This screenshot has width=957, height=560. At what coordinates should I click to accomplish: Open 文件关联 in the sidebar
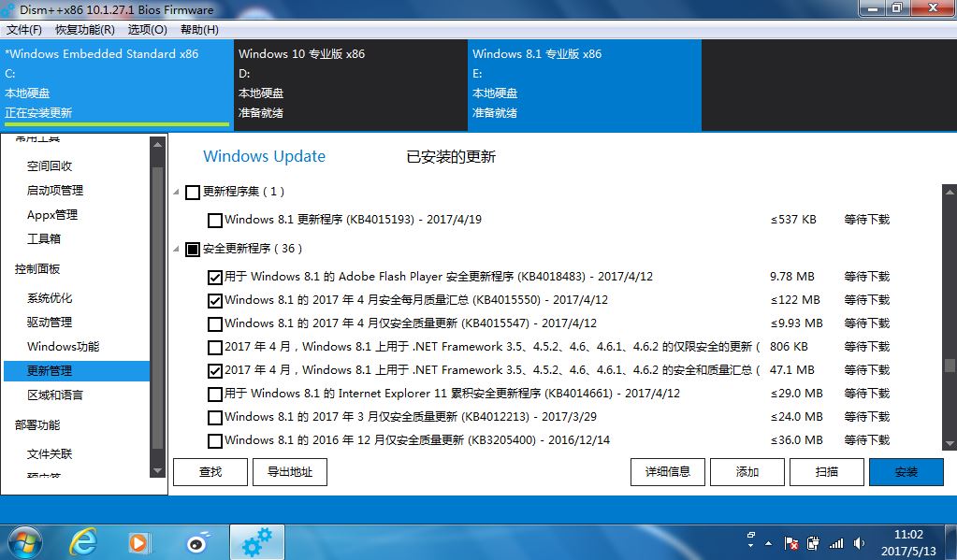[50, 453]
